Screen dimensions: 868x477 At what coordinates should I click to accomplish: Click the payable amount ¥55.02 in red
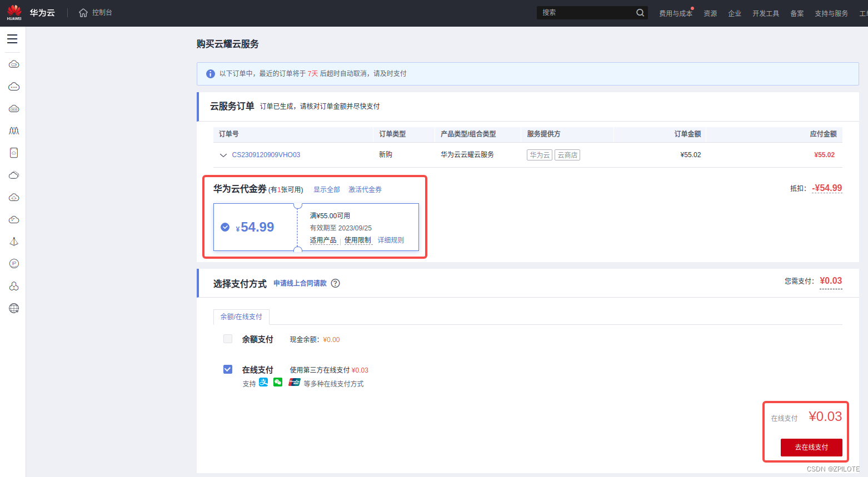tap(825, 155)
